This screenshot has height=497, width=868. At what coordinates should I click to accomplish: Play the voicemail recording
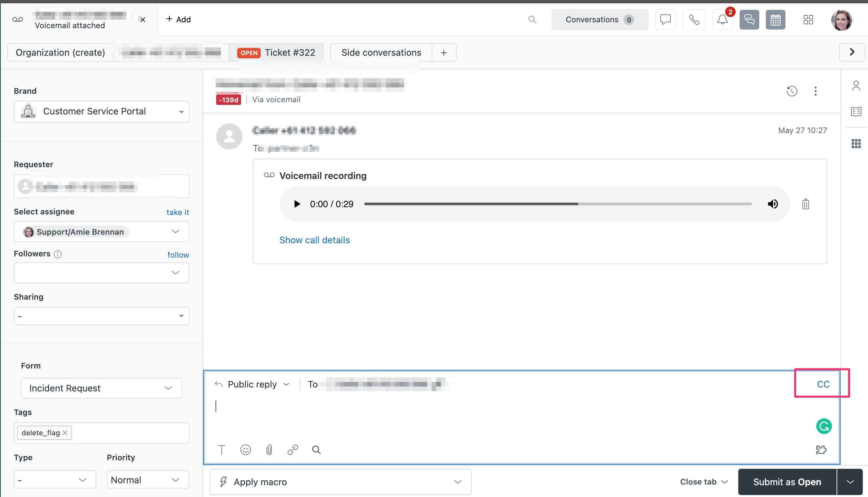tap(297, 204)
